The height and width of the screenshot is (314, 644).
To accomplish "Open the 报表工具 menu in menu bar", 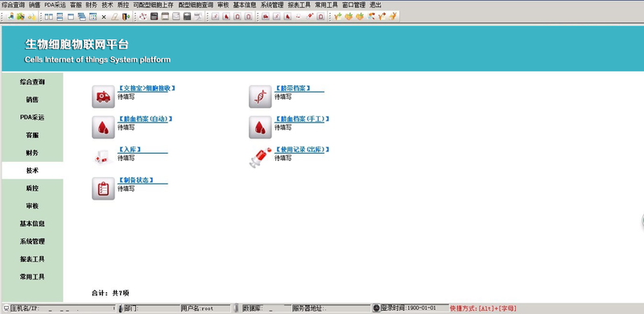I will pos(299,5).
